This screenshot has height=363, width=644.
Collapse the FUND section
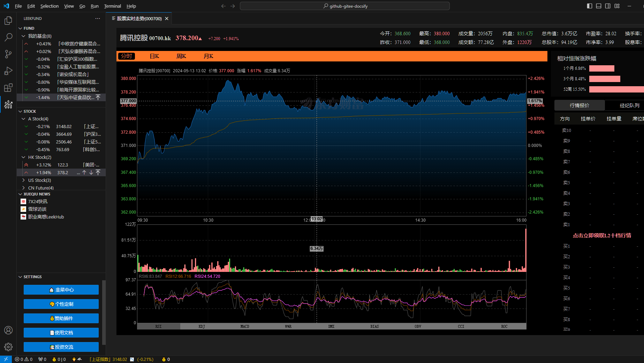(20, 28)
